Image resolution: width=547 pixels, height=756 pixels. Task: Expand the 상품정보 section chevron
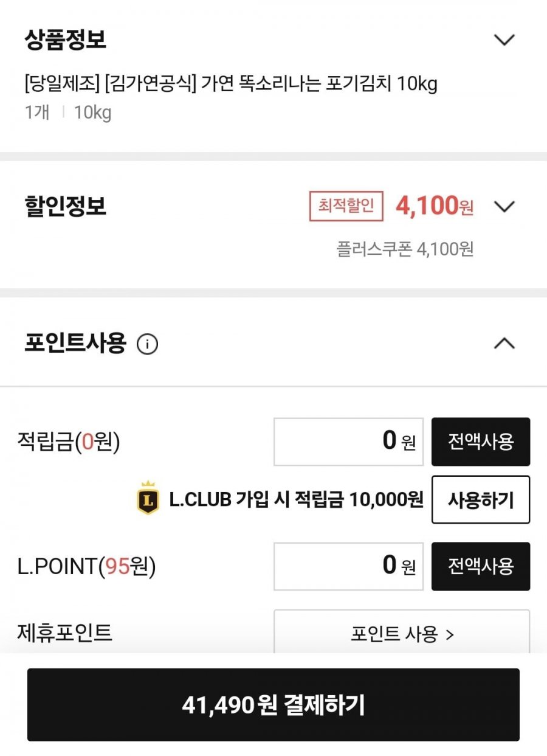pos(504,40)
